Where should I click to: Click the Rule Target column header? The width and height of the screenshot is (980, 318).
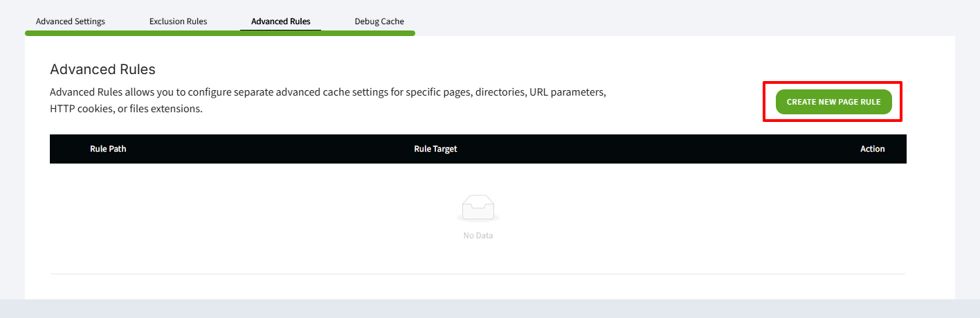pos(435,149)
